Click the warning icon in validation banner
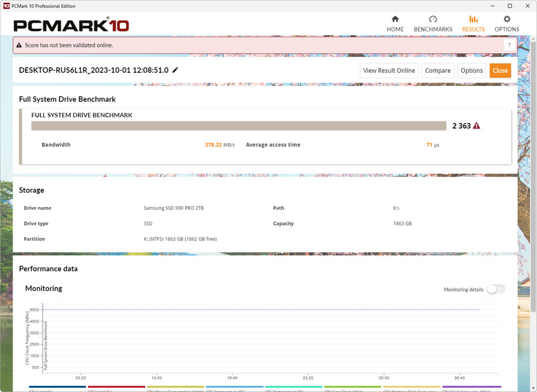The height and width of the screenshot is (392, 537). tap(19, 45)
